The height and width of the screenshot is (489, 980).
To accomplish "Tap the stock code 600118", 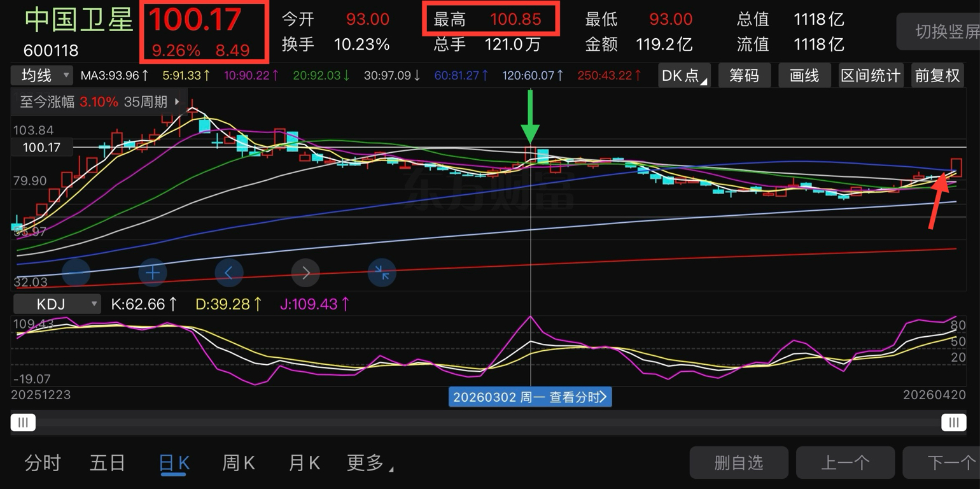I will pos(52,50).
